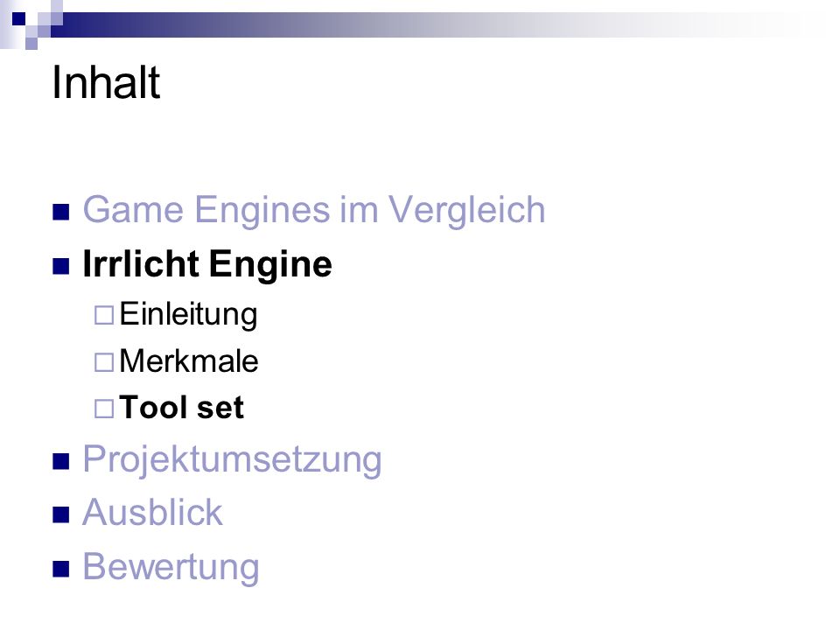Click square bullet beside 'Game Engines im Vergleich'
840x630 pixels.
pos(61,212)
